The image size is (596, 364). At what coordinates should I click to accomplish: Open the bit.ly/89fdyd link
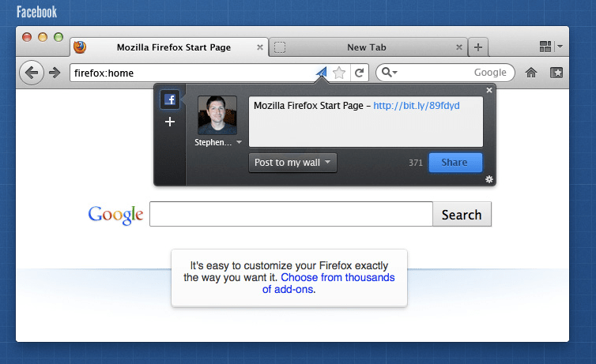tap(417, 106)
